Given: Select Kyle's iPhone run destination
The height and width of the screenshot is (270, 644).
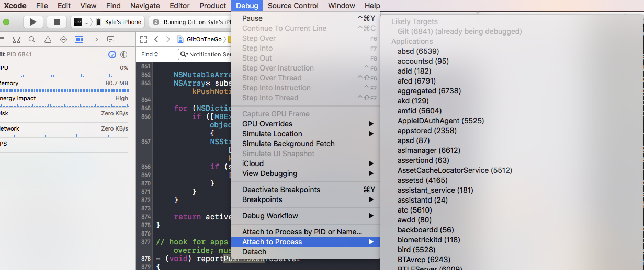Looking at the screenshot, I should tap(119, 22).
